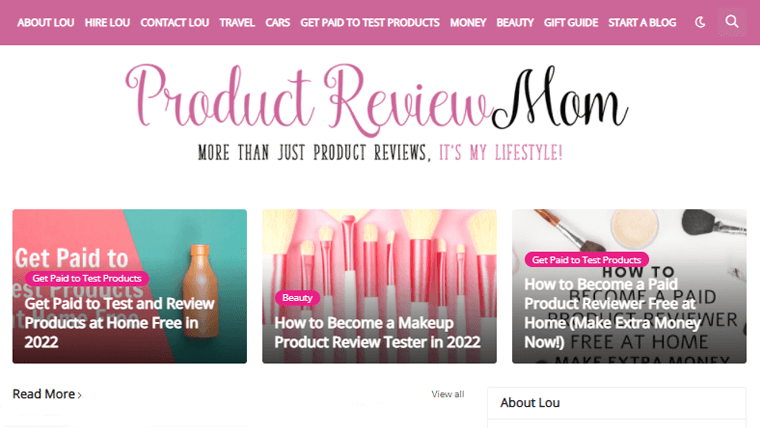Click the View all link
The height and width of the screenshot is (428, 760).
click(448, 394)
